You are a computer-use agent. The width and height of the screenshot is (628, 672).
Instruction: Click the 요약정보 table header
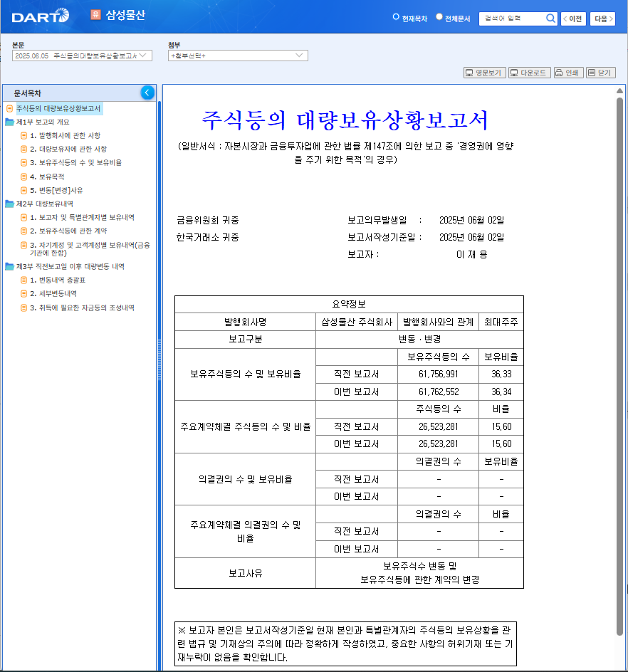tap(349, 304)
